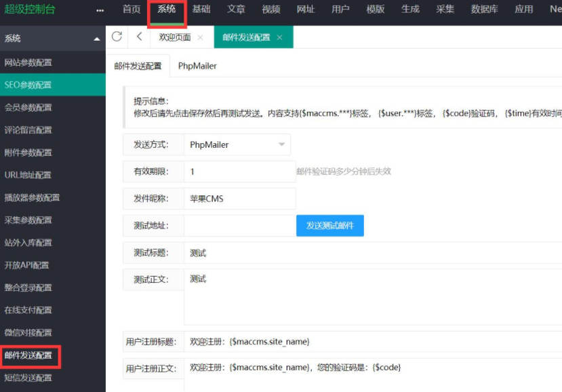Open the 采集 menu
This screenshot has height=392, width=562.
click(x=445, y=10)
